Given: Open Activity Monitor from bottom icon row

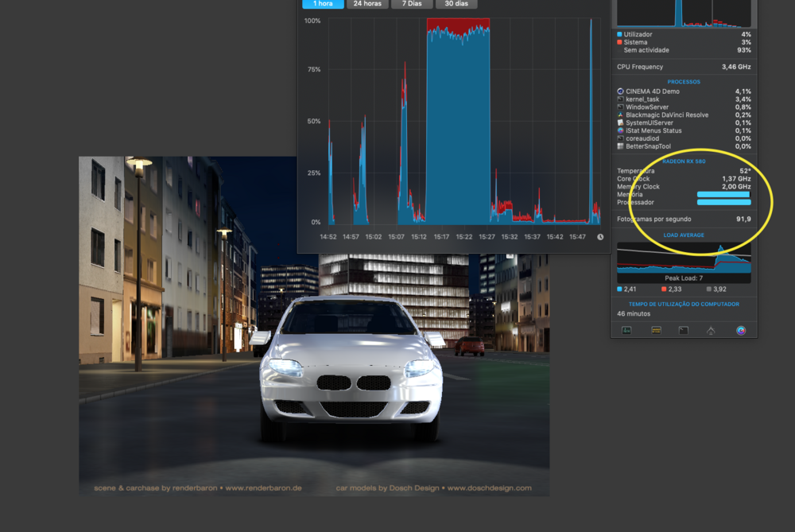Looking at the screenshot, I should click(x=626, y=330).
